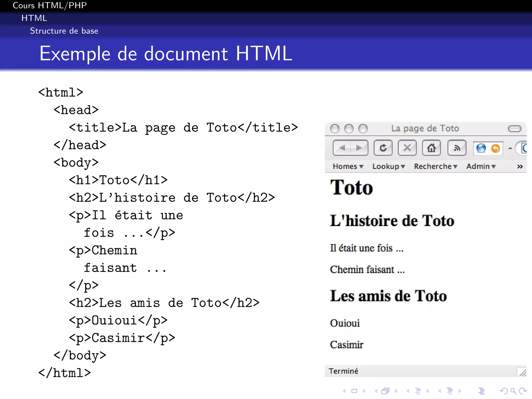The height and width of the screenshot is (399, 532).
Task: Click the presentation outline lines icon
Action: (x=481, y=391)
